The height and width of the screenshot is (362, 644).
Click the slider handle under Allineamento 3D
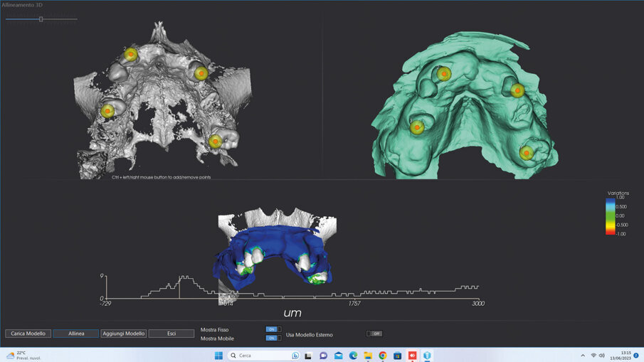point(41,19)
